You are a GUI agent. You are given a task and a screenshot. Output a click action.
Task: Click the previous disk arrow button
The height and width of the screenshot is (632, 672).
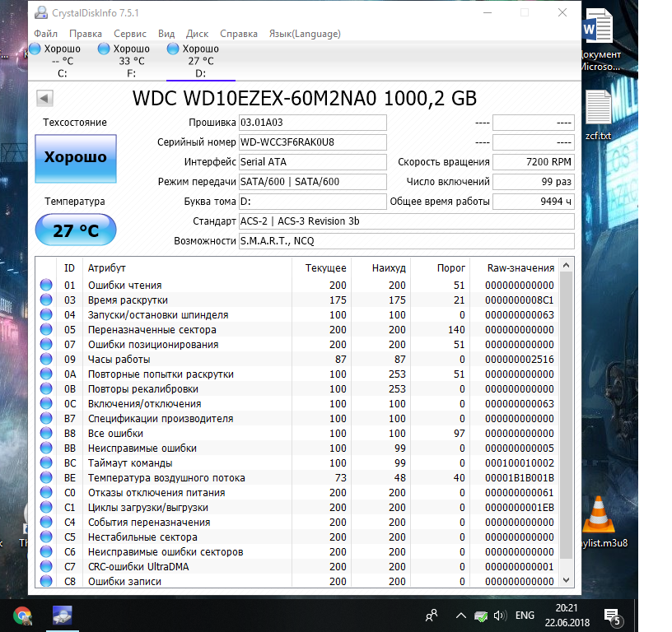point(44,99)
